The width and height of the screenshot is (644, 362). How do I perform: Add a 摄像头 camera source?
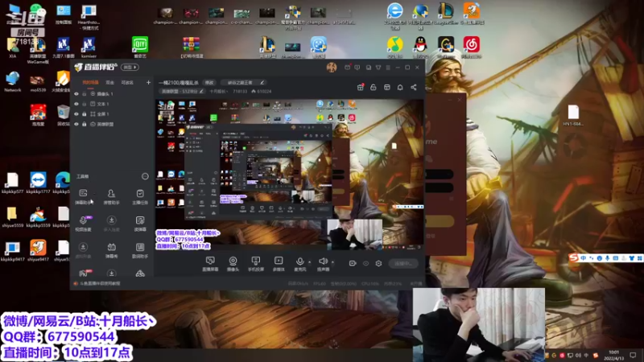pyautogui.click(x=233, y=264)
